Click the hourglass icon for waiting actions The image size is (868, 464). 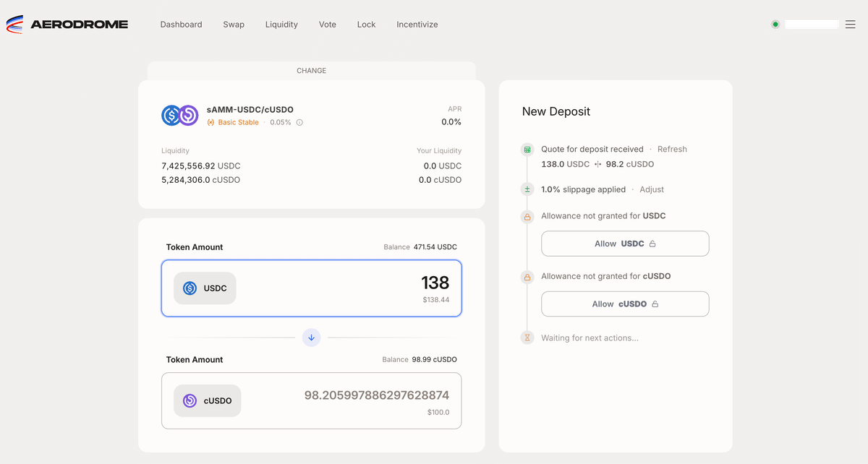[527, 338]
